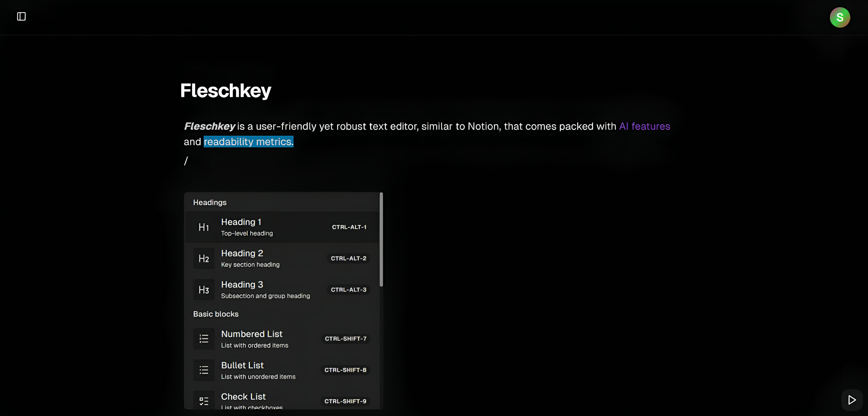Viewport: 868px width, 416px height.
Task: Select the Heading 2 menu option
Action: 282,259
